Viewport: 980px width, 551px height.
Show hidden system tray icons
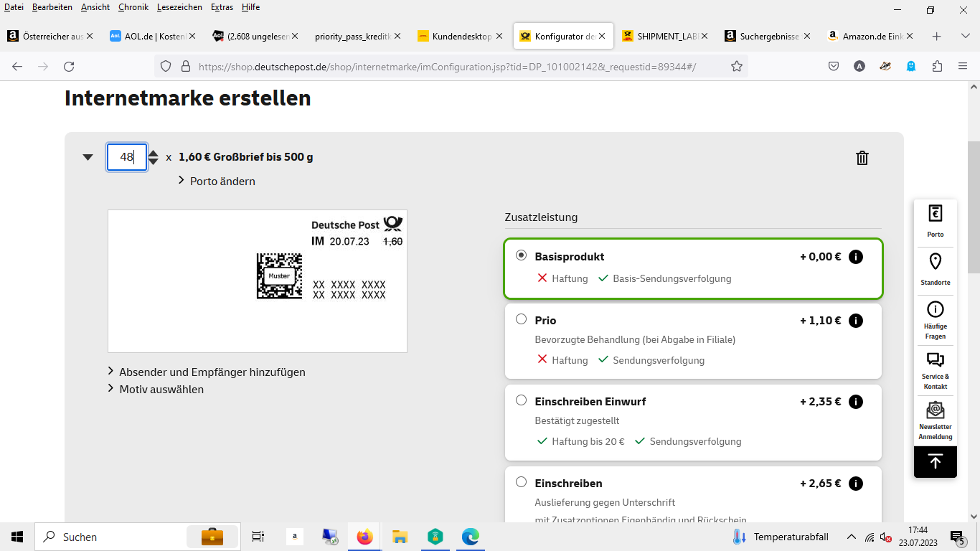851,537
